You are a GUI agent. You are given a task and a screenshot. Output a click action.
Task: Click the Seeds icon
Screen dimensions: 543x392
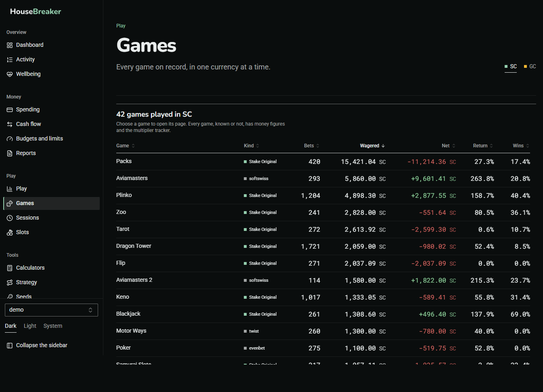[10, 297]
